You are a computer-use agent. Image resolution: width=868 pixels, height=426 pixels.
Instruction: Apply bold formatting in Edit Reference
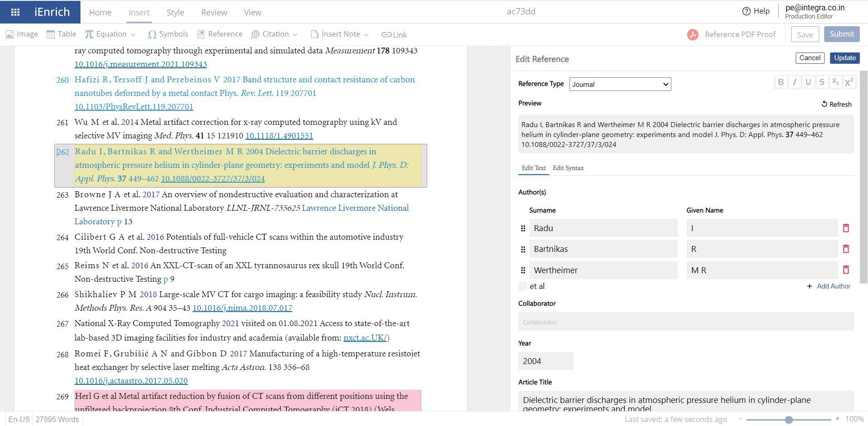[x=781, y=82]
